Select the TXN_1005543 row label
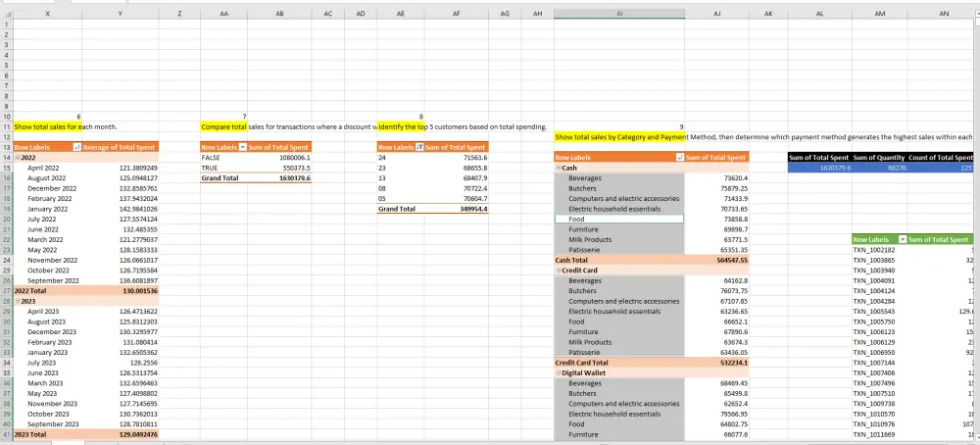Image resolution: width=980 pixels, height=445 pixels. 879,312
